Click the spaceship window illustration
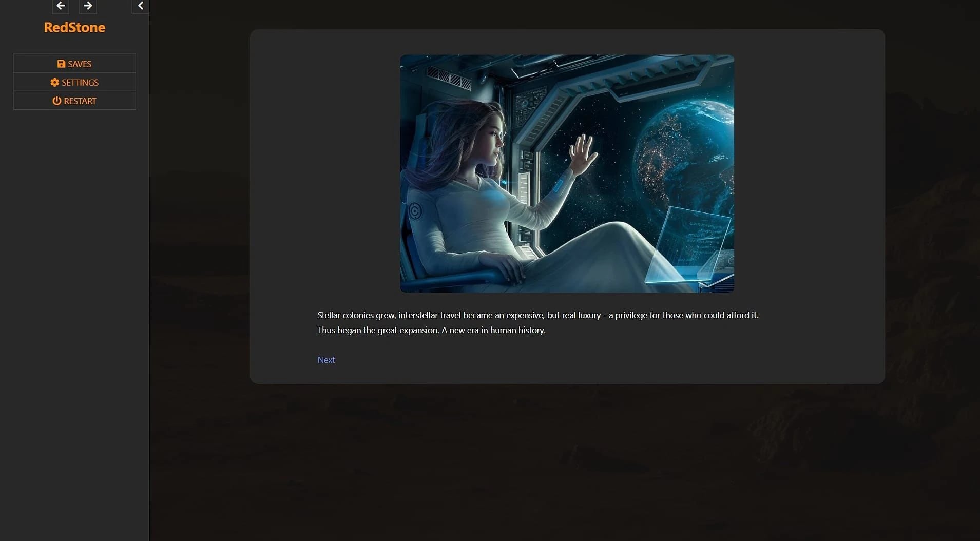980x541 pixels. [x=567, y=173]
